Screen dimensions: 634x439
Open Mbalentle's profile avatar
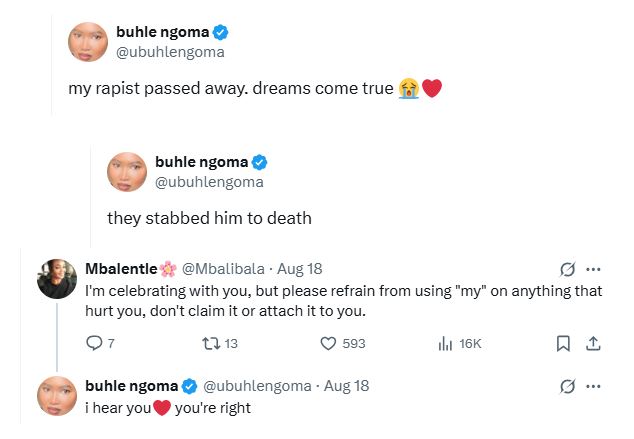pos(57,278)
